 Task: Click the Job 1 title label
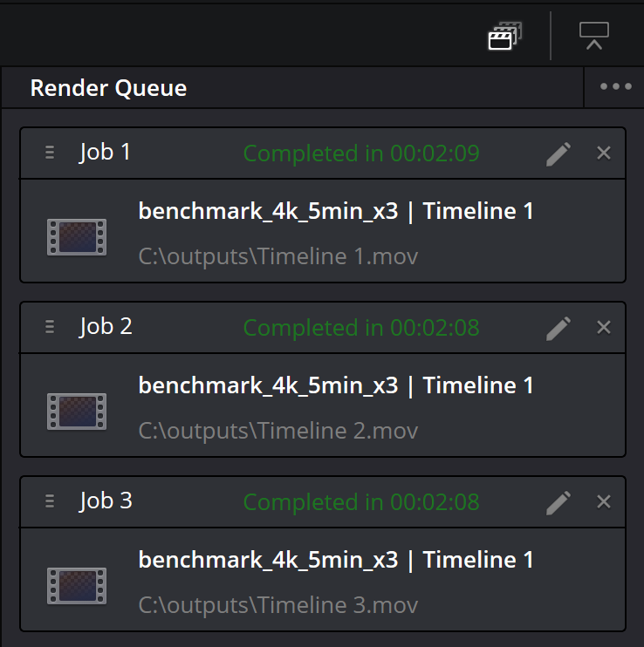106,153
